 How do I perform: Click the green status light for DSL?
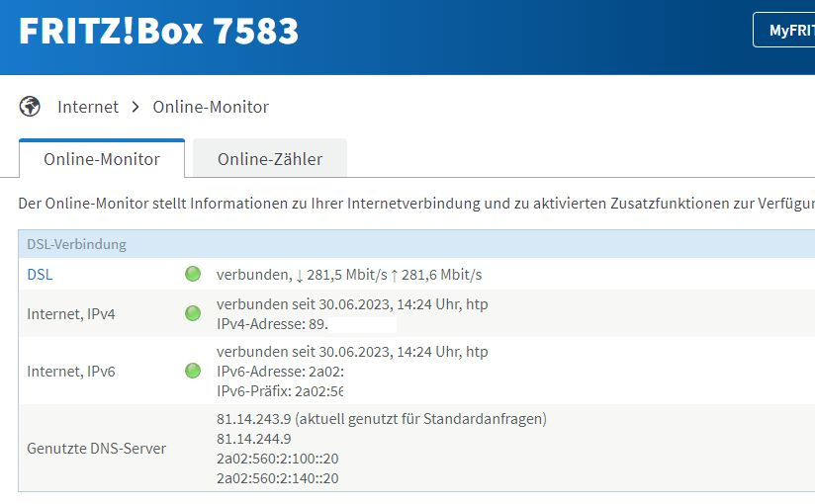click(x=193, y=274)
